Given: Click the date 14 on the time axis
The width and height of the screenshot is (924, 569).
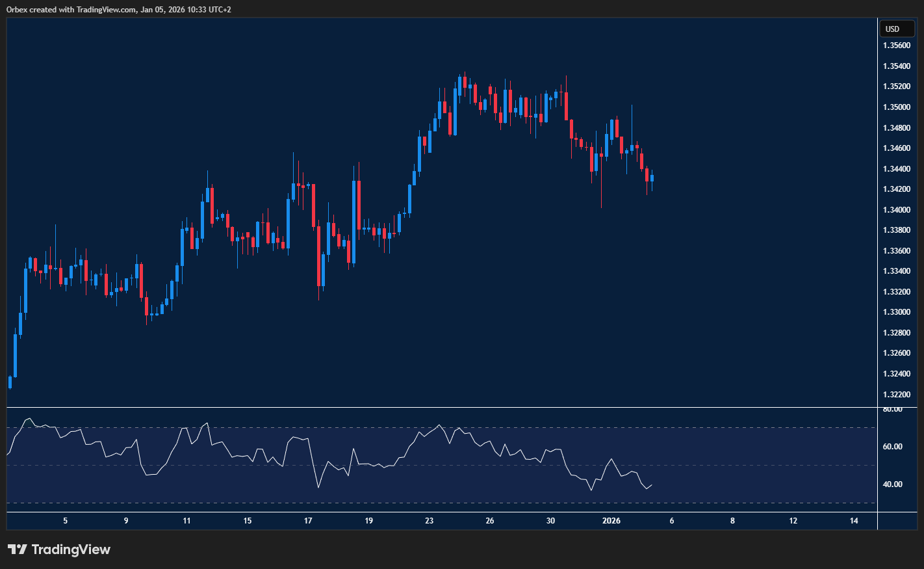Looking at the screenshot, I should (854, 521).
